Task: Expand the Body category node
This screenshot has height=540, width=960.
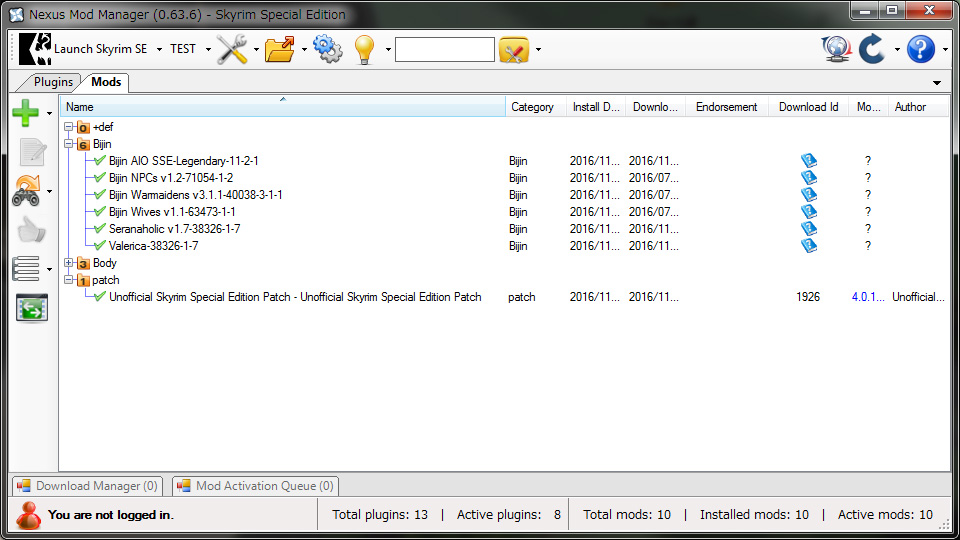Action: [69, 263]
